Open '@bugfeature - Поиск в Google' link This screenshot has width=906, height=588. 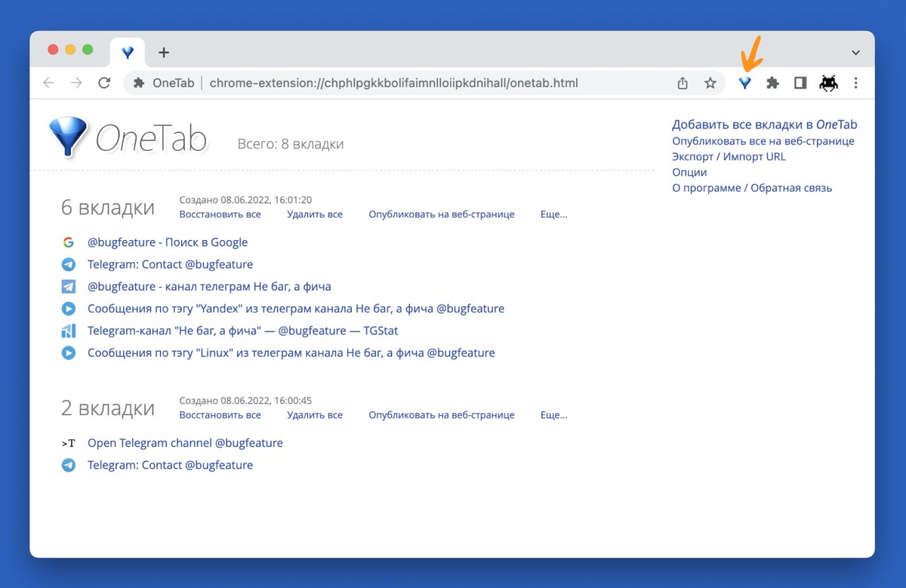coord(168,242)
